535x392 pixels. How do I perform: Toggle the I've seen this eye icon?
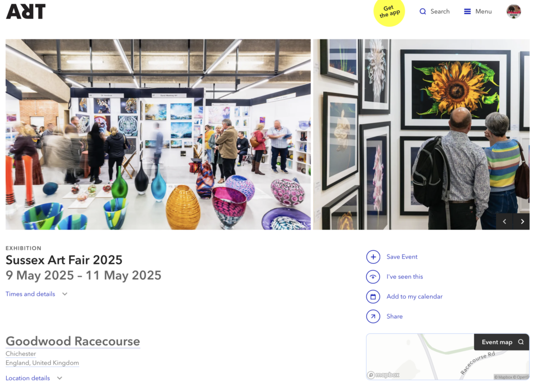point(373,277)
